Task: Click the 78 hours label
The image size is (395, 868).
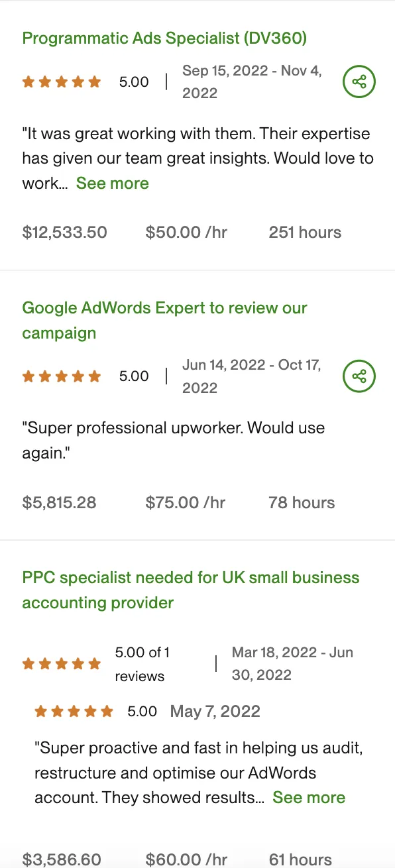Action: point(302,503)
